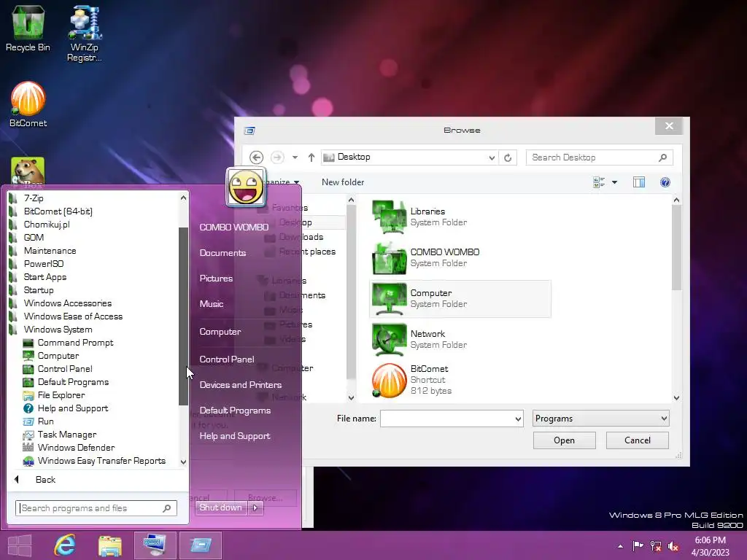Select the BitComet shortcut in file list
Viewport: 747px width, 560px height.
[460, 380]
